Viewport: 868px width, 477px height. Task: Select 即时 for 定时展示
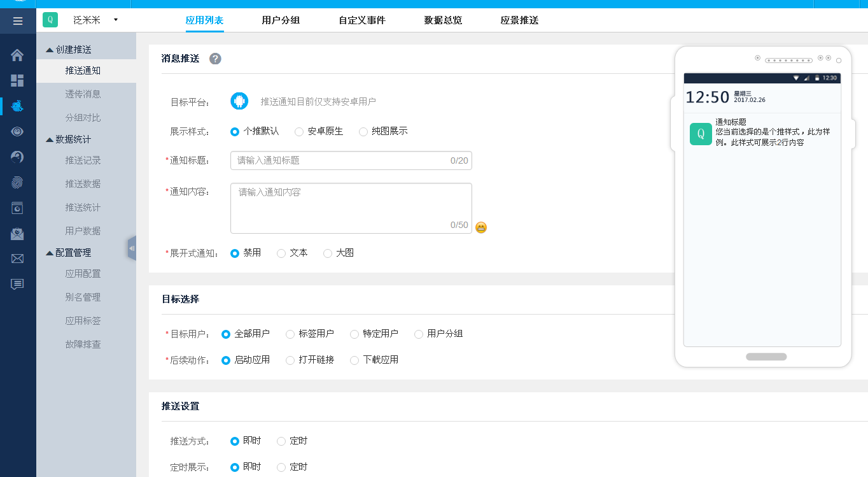235,467
